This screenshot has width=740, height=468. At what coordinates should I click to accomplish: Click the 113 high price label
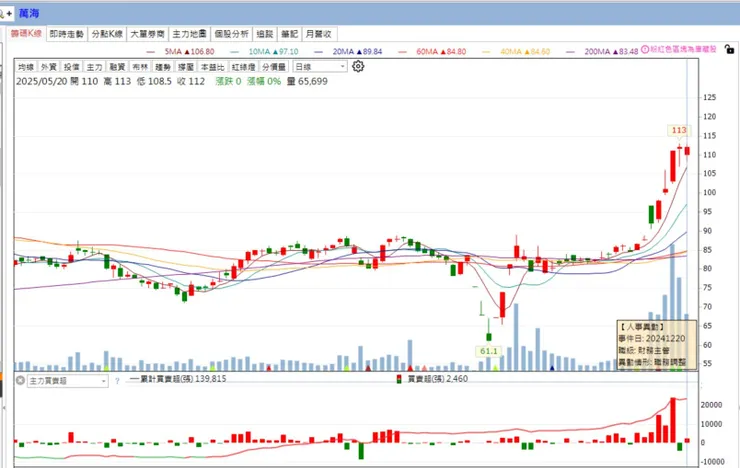(x=679, y=130)
